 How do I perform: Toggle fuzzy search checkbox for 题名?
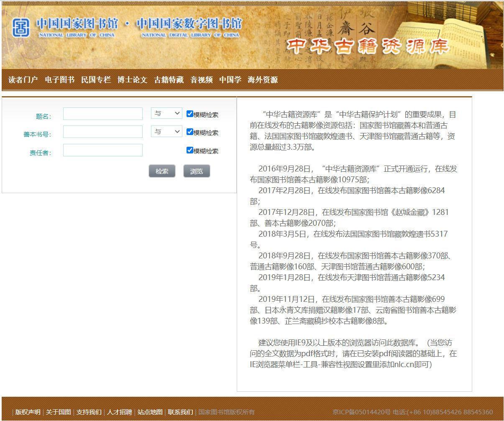click(190, 114)
